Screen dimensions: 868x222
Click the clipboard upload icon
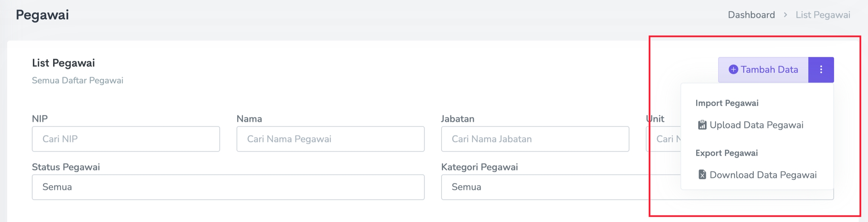coord(702,125)
